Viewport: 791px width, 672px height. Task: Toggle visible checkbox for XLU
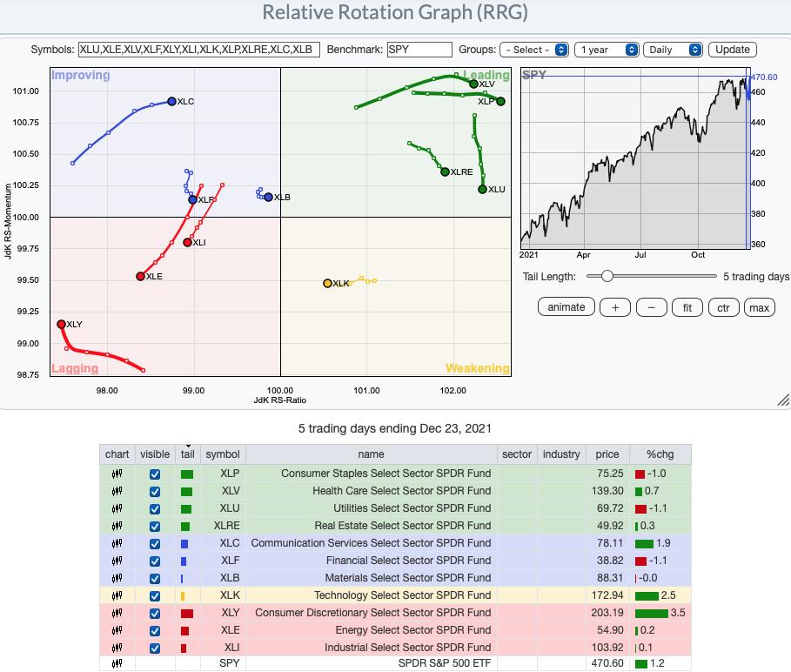pos(155,509)
